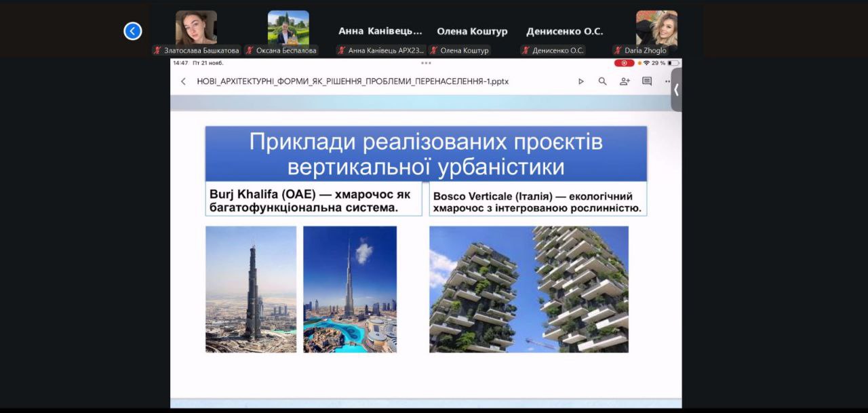Expand the side panel handle arrow
The width and height of the screenshot is (868, 413).
(x=676, y=90)
